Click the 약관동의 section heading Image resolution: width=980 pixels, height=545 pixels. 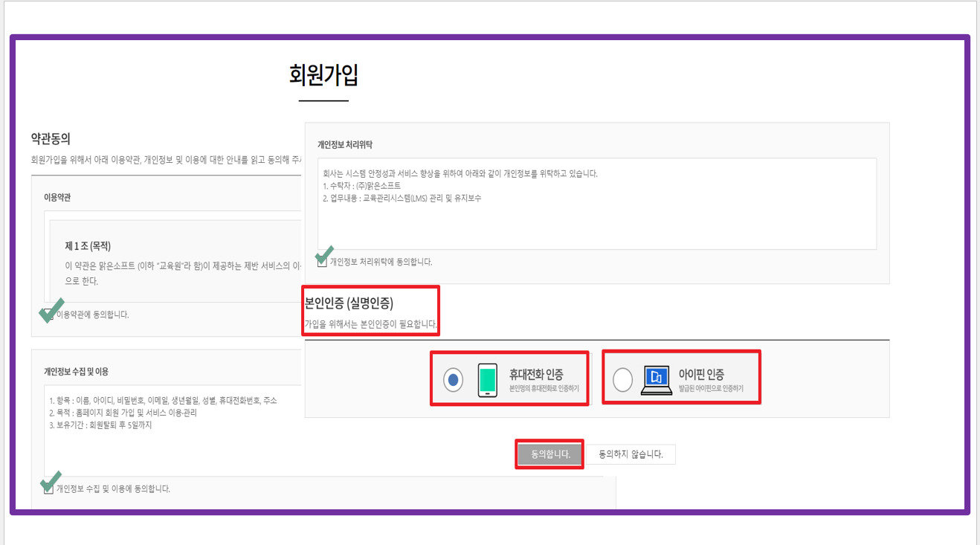[x=51, y=139]
